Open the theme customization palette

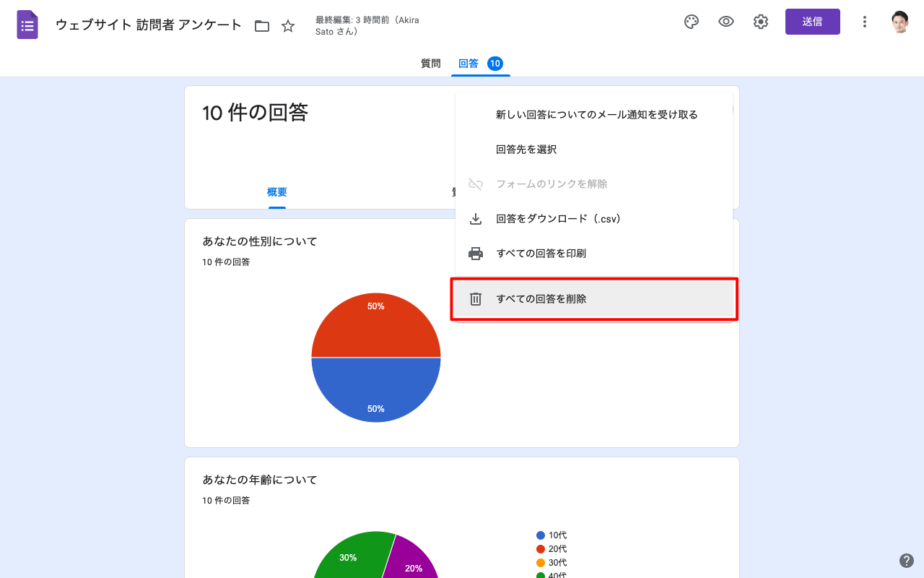pyautogui.click(x=691, y=22)
